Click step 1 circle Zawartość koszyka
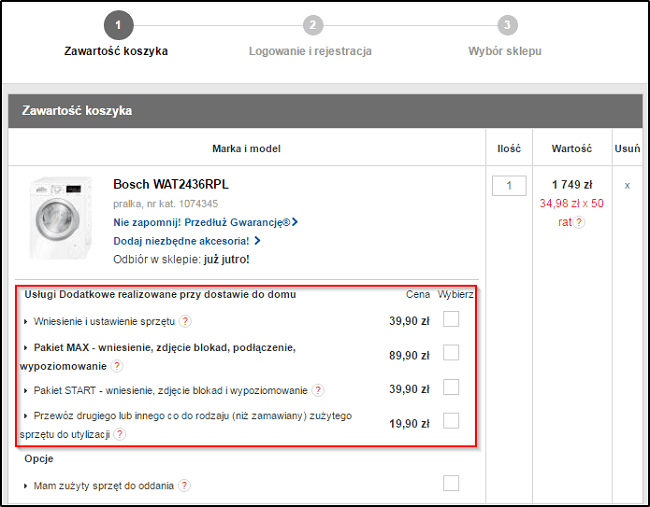The height and width of the screenshot is (507, 650). 117,24
